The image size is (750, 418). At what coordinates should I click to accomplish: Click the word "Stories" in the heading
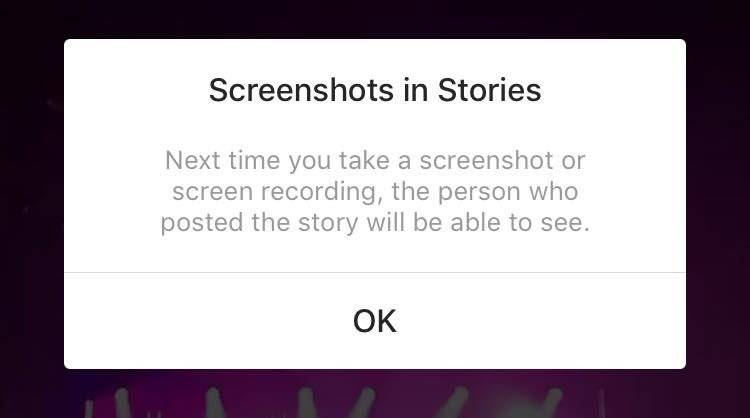point(489,90)
